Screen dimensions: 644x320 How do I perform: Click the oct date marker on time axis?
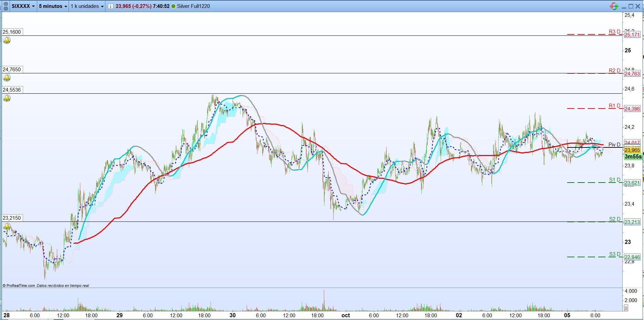(x=346, y=315)
